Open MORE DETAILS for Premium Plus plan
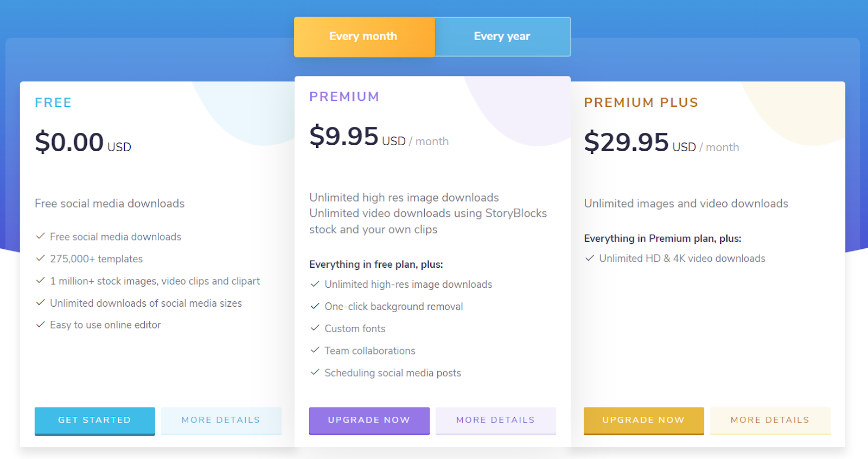Image resolution: width=868 pixels, height=459 pixels. (x=770, y=420)
